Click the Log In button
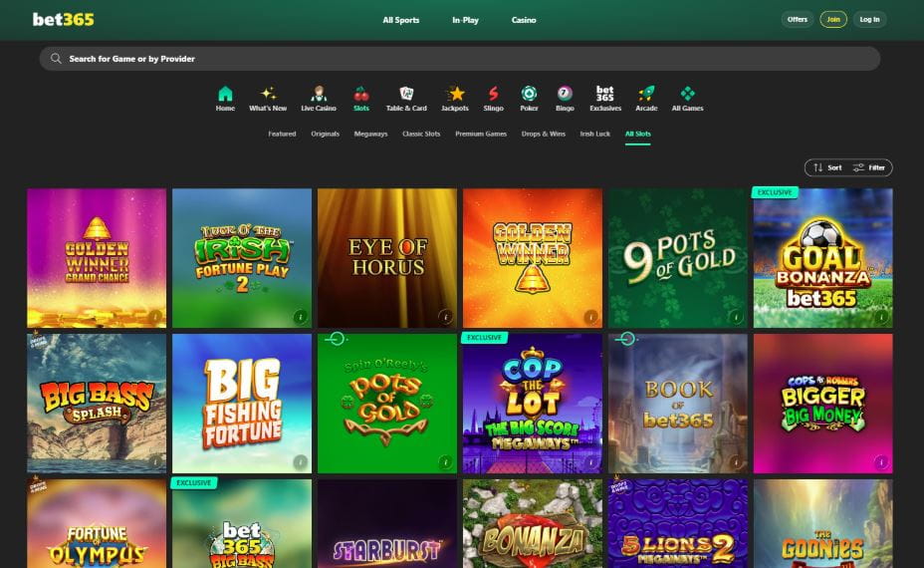The height and width of the screenshot is (568, 924). point(869,20)
